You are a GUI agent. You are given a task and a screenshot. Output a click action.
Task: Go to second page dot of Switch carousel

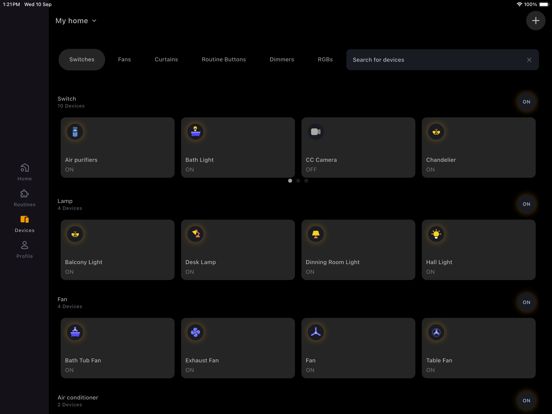coord(298,181)
